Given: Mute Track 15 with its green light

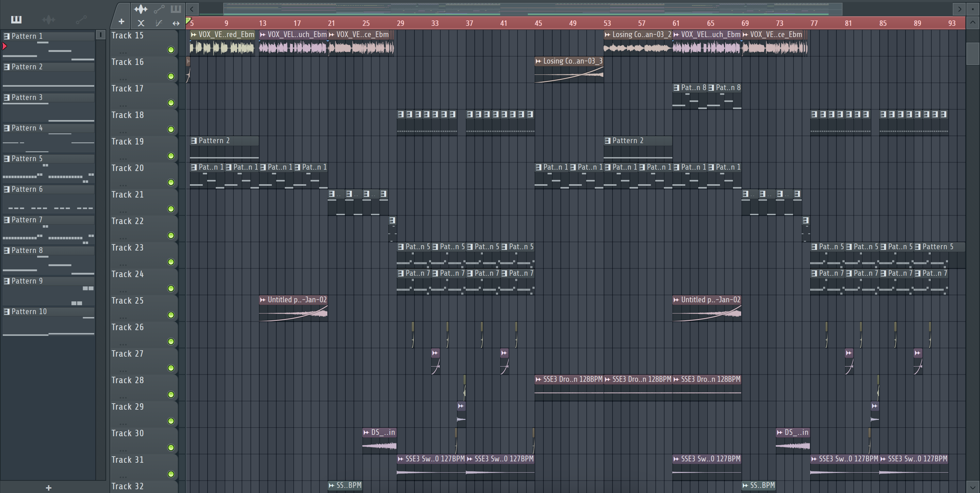Looking at the screenshot, I should pyautogui.click(x=171, y=50).
